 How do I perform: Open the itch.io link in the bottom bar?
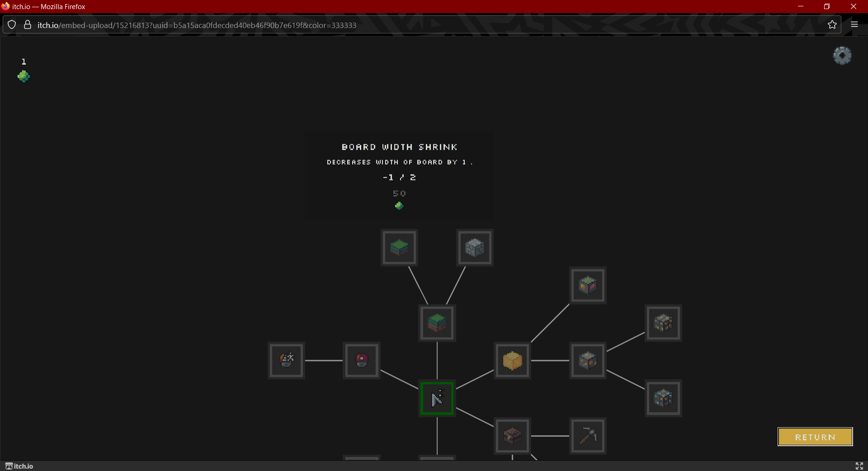19,466
